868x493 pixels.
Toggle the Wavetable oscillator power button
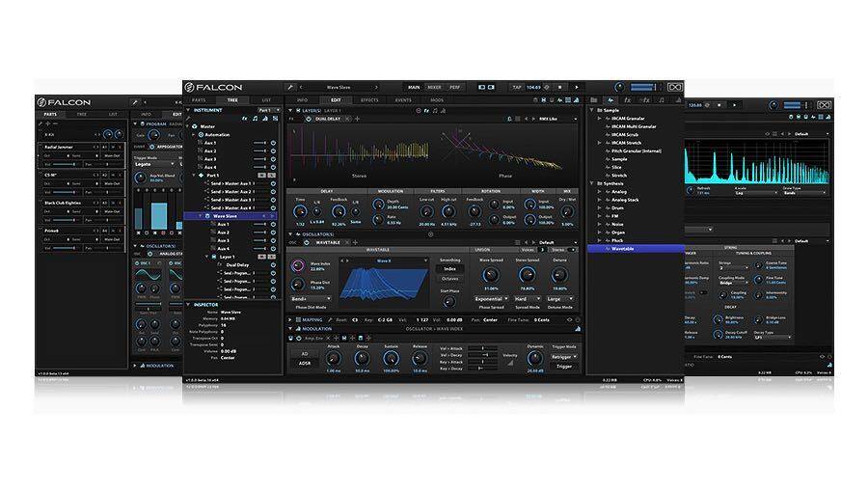(307, 242)
